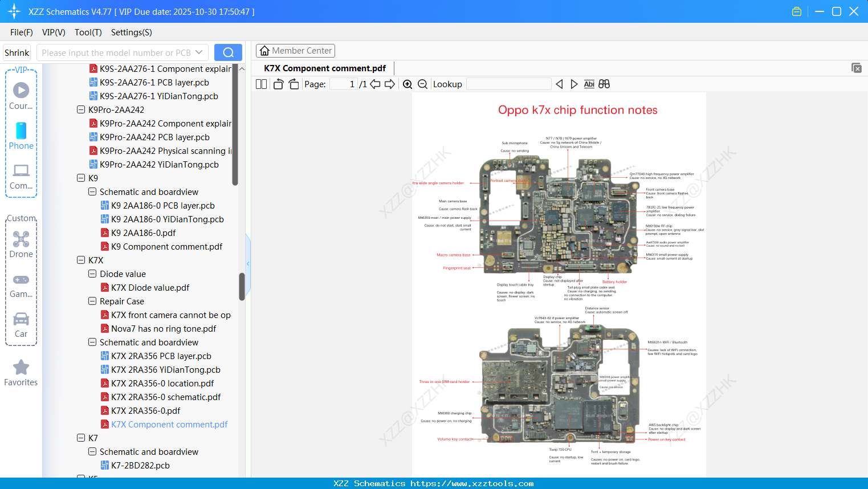Collapse the K7X tree node
868x489 pixels.
pyautogui.click(x=81, y=260)
